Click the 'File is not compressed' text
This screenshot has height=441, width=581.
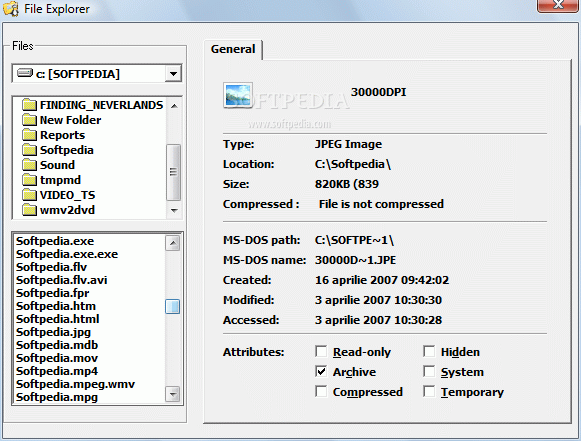click(x=381, y=204)
